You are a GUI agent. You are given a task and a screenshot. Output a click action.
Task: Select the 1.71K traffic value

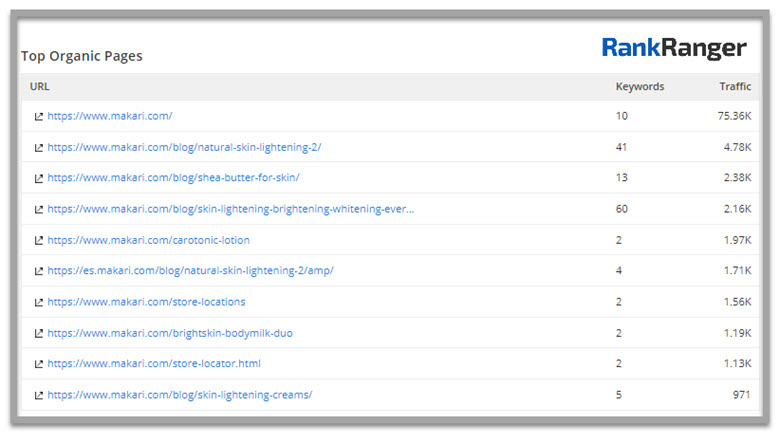coord(737,270)
